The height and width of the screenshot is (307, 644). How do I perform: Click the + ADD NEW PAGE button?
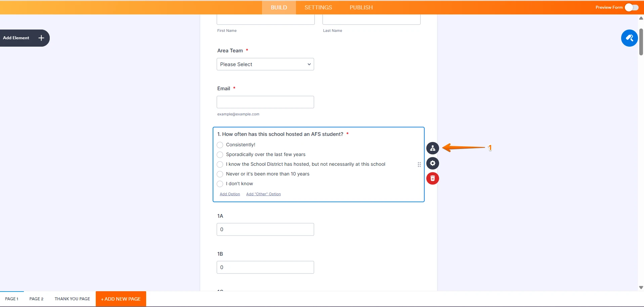[x=120, y=299]
